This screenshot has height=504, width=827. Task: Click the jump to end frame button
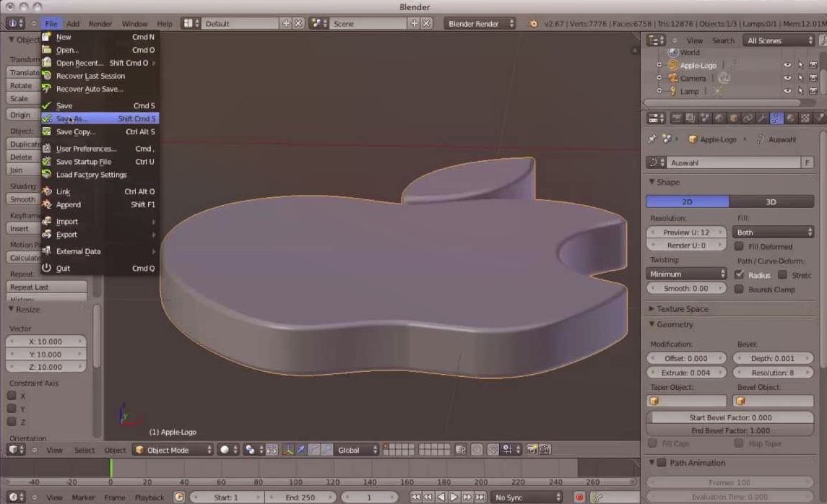click(x=480, y=498)
